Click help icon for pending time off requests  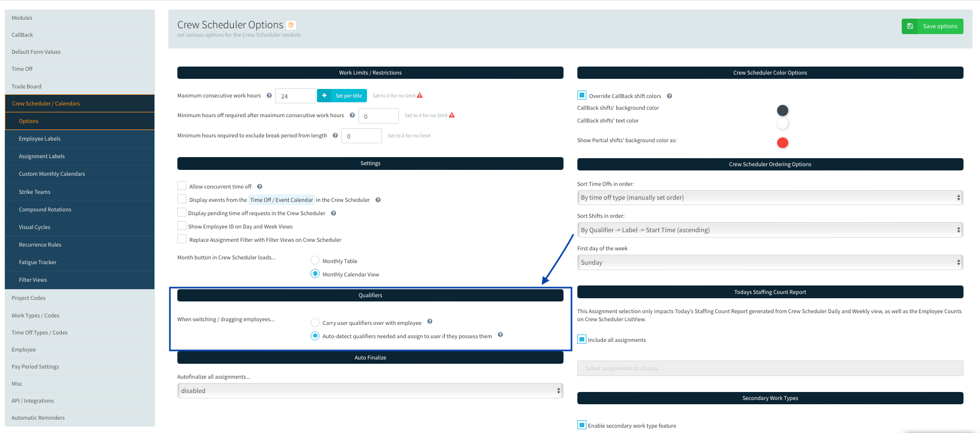tap(333, 213)
